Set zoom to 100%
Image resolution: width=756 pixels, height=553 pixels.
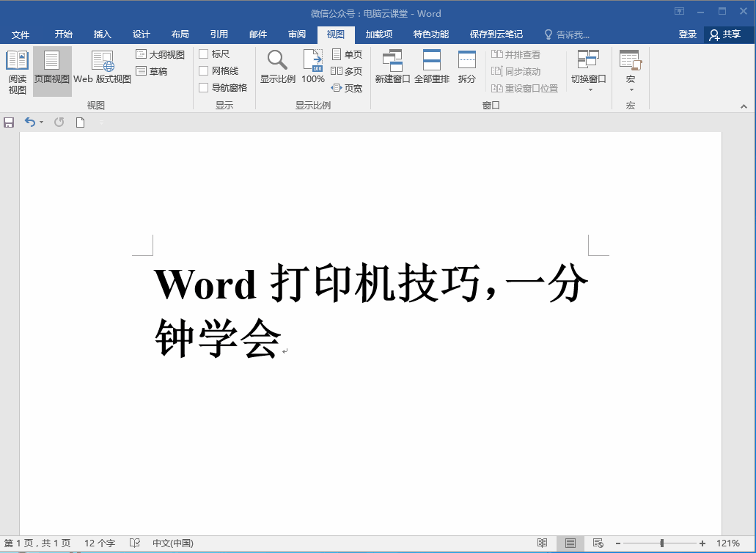pos(313,67)
